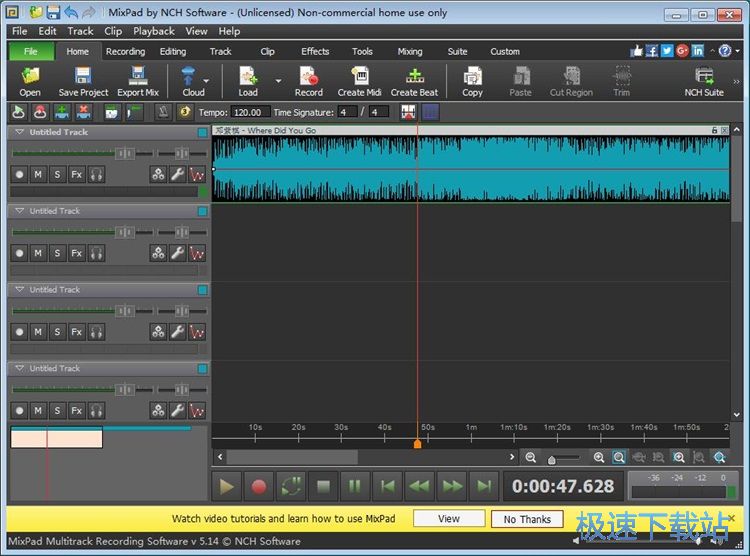Switch to the Effects tab
The height and width of the screenshot is (556, 750).
315,51
